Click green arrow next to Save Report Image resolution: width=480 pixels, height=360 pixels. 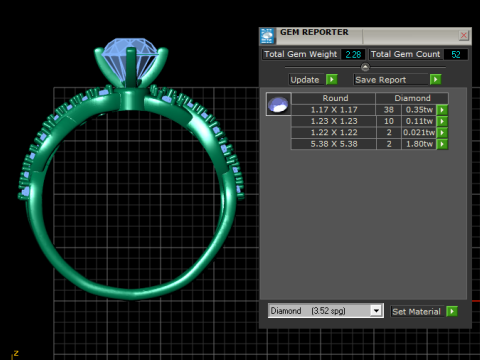[x=435, y=80]
